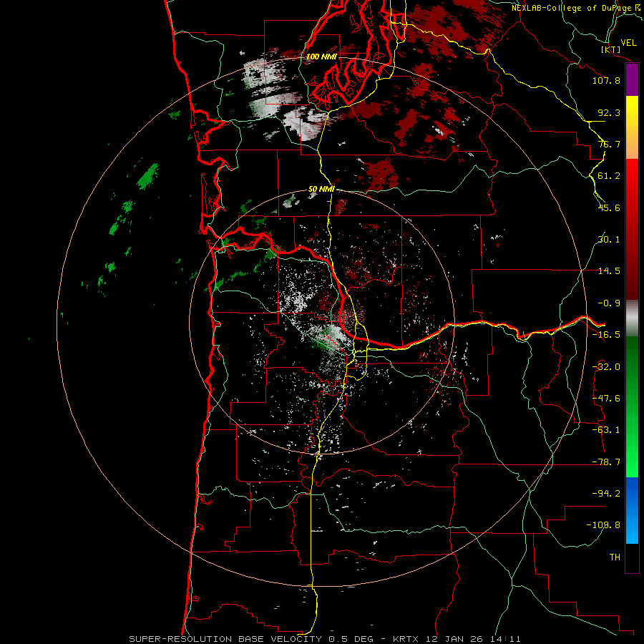This screenshot has width=644, height=644.
Task: Click the -32.0 velocity scale value
Action: 606,367
